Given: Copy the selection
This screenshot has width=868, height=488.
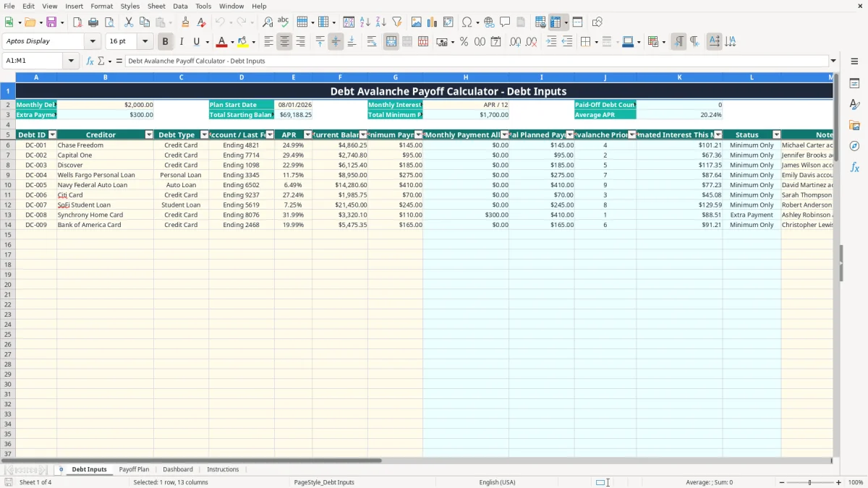Looking at the screenshot, I should point(144,22).
